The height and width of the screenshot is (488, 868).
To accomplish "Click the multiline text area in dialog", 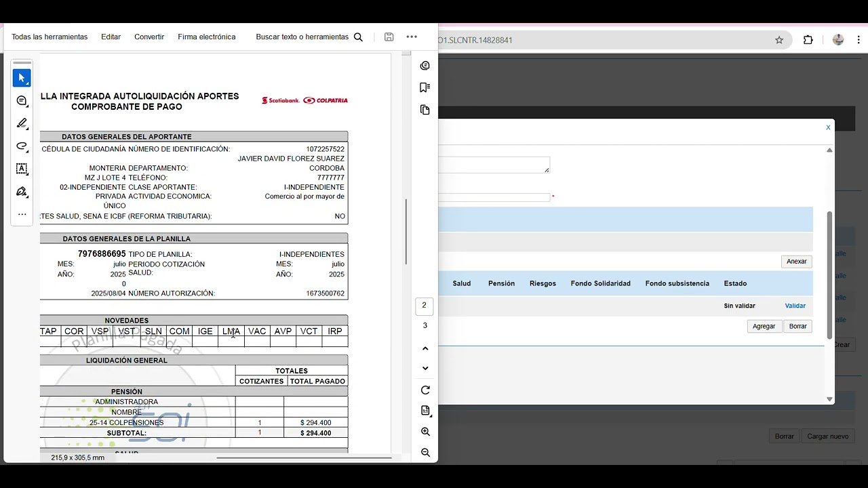I will tap(494, 165).
